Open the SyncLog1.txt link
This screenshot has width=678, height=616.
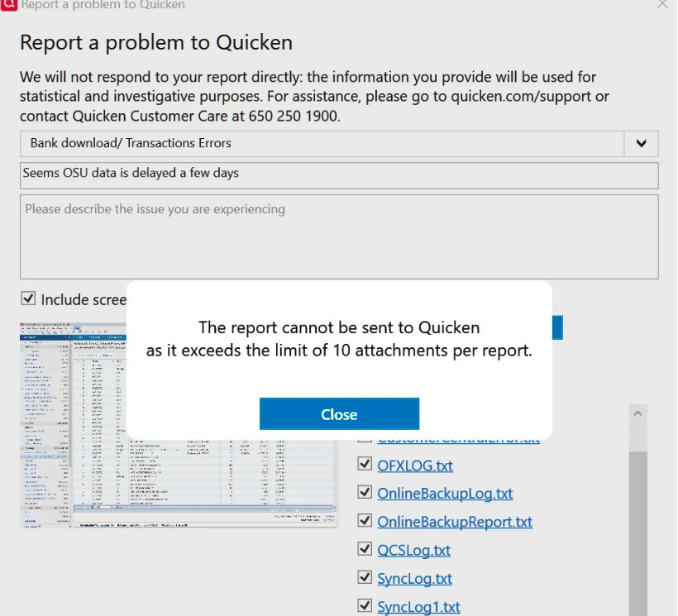pos(418,607)
